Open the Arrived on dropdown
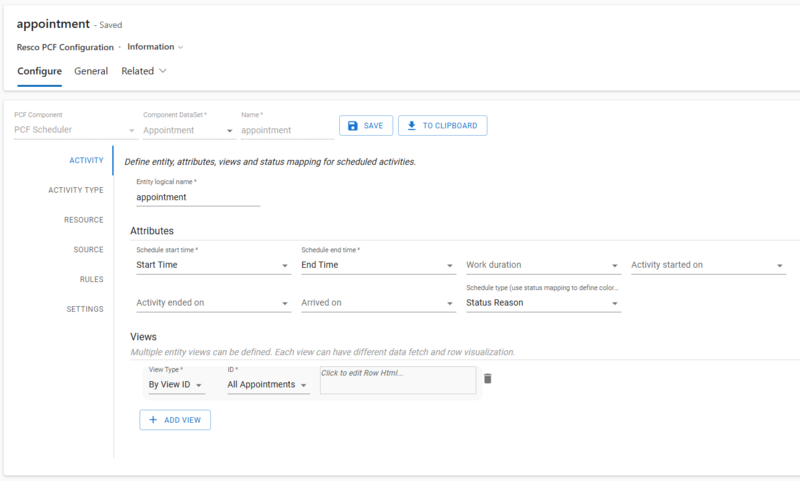The height and width of the screenshot is (481, 800). pyautogui.click(x=378, y=303)
